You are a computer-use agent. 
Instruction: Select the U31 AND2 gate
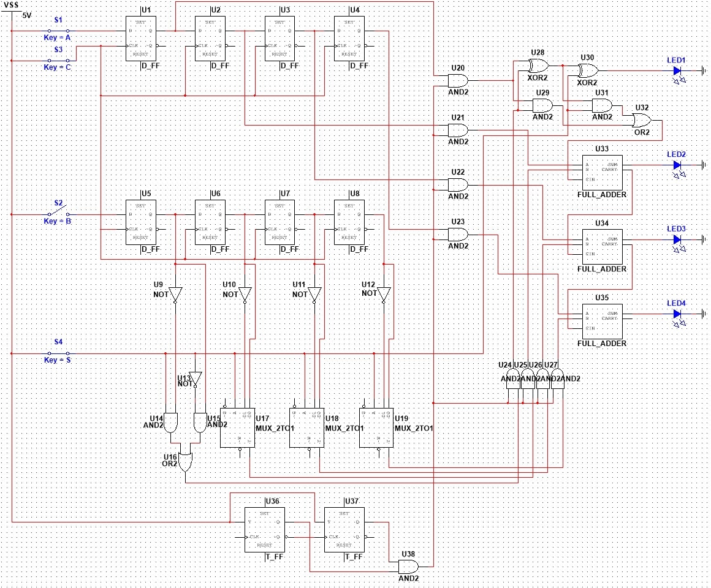(602, 105)
